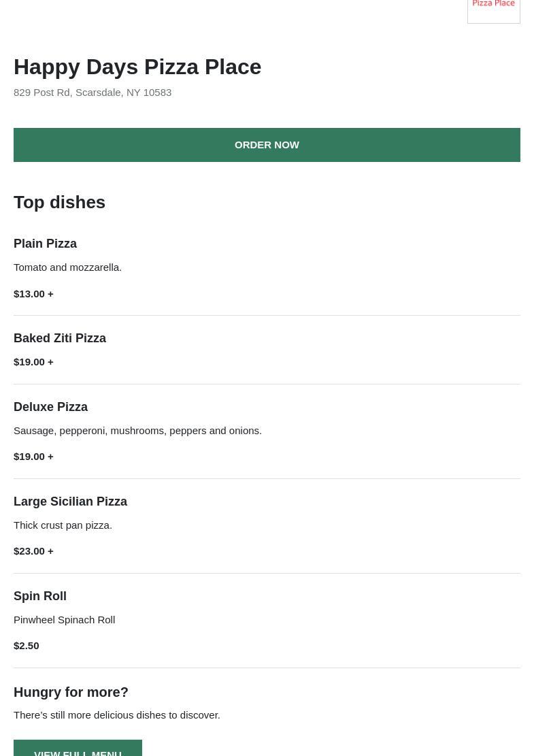Choose the Deluxe Pizza dish title
The width and height of the screenshot is (534, 756).
pos(50,407)
